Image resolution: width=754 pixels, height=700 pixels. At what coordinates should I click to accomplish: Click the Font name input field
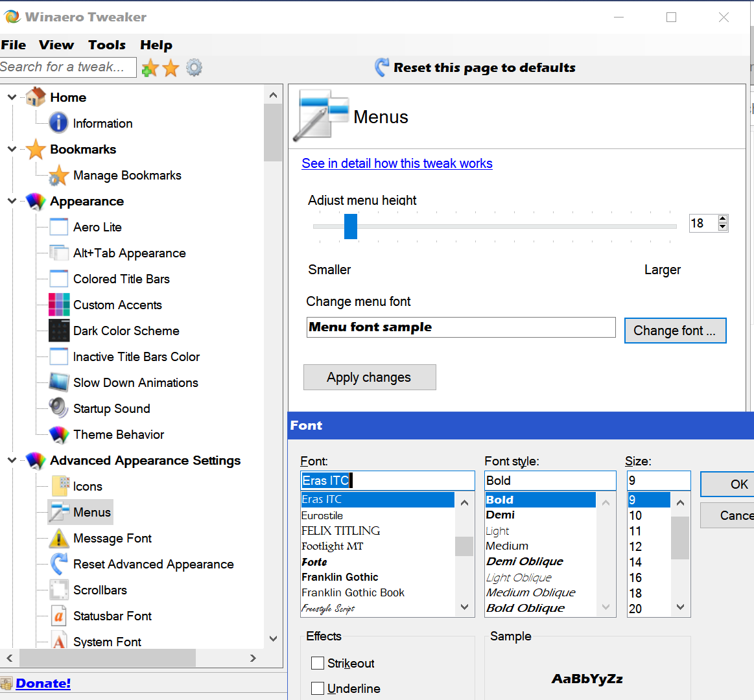click(x=388, y=480)
